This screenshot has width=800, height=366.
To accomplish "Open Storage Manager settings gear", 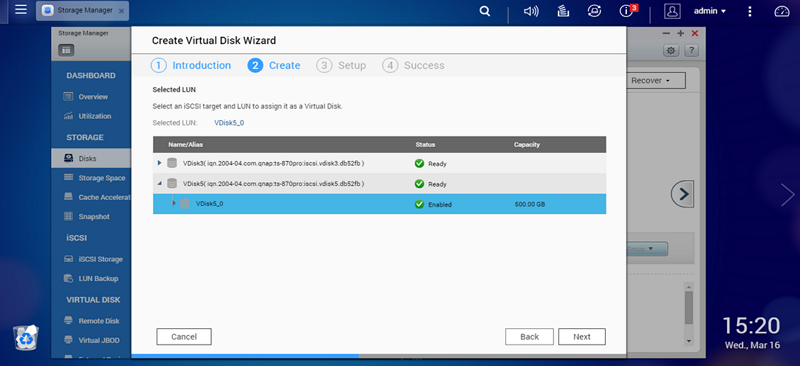I will click(x=671, y=50).
